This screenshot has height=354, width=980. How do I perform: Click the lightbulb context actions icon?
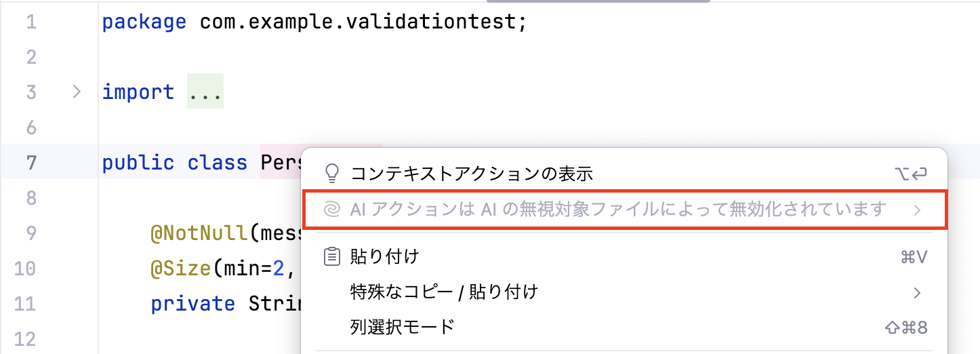331,174
